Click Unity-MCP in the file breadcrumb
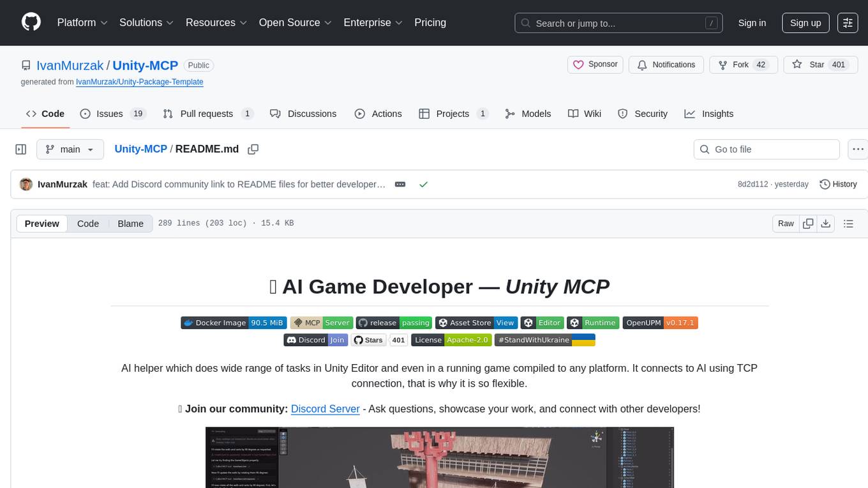 pyautogui.click(x=140, y=149)
